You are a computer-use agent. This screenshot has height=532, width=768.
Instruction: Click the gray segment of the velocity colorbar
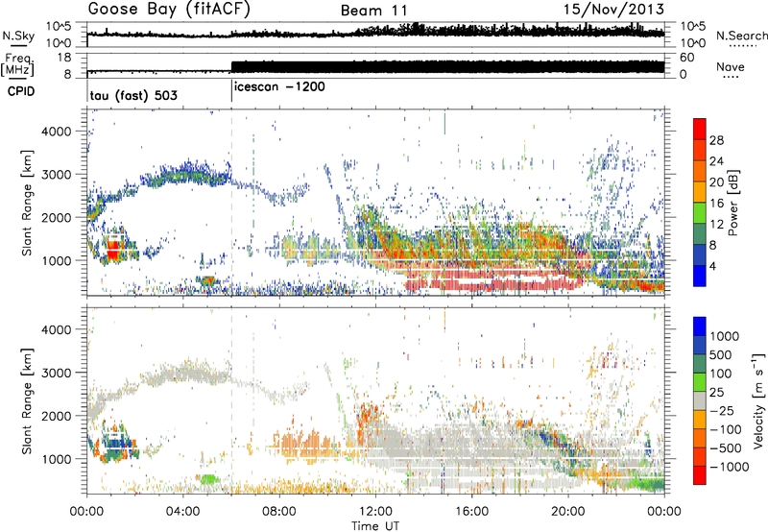(700, 400)
